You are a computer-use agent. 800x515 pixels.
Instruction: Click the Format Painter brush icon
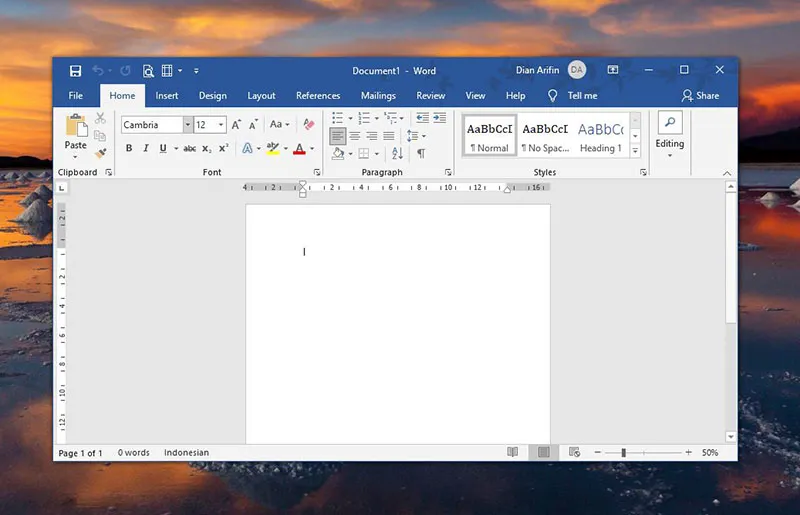tap(100, 152)
